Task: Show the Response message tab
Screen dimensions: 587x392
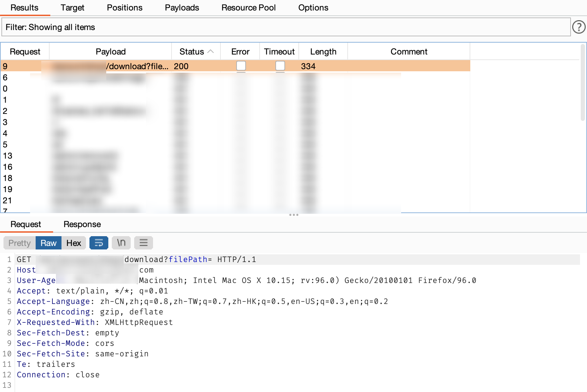Action: pos(82,224)
